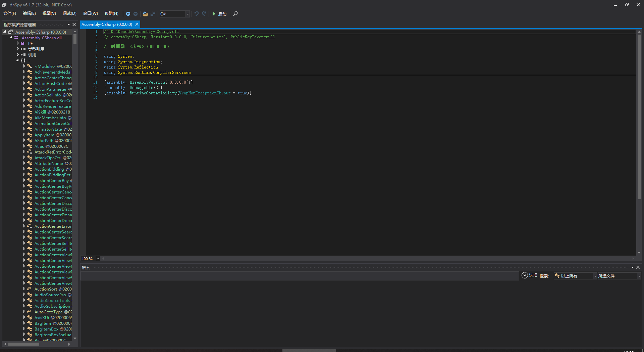Select AStarPath in the tree
Image resolution: width=644 pixels, height=352 pixels.
click(x=44, y=141)
